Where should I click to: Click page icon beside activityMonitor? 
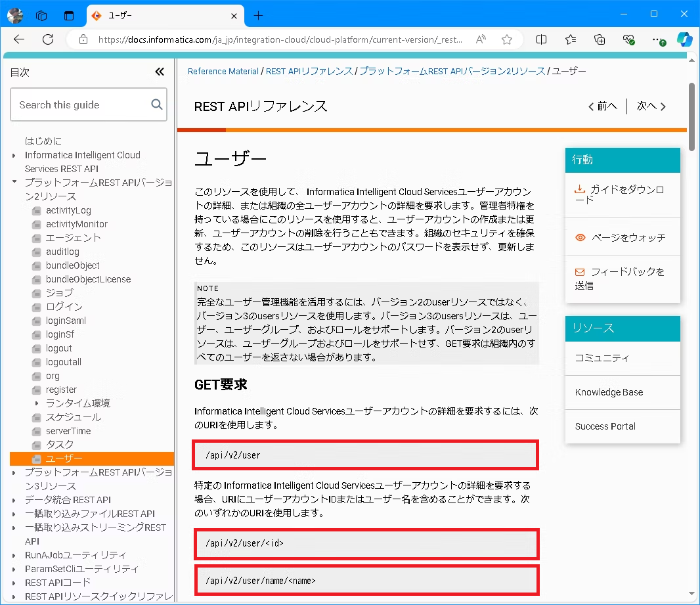37,225
